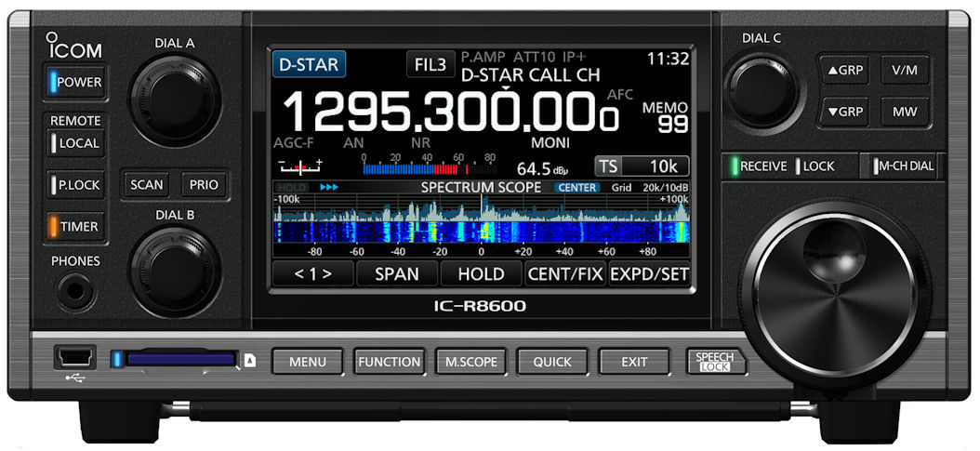The image size is (980, 451).
Task: Push the ▲GRP group up button
Action: point(844,70)
